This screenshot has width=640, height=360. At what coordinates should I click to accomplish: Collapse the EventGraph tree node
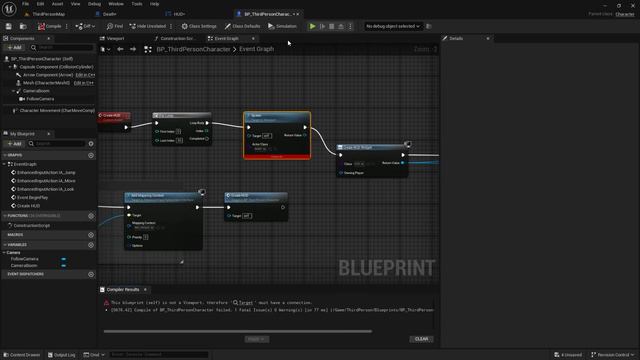tap(4, 164)
